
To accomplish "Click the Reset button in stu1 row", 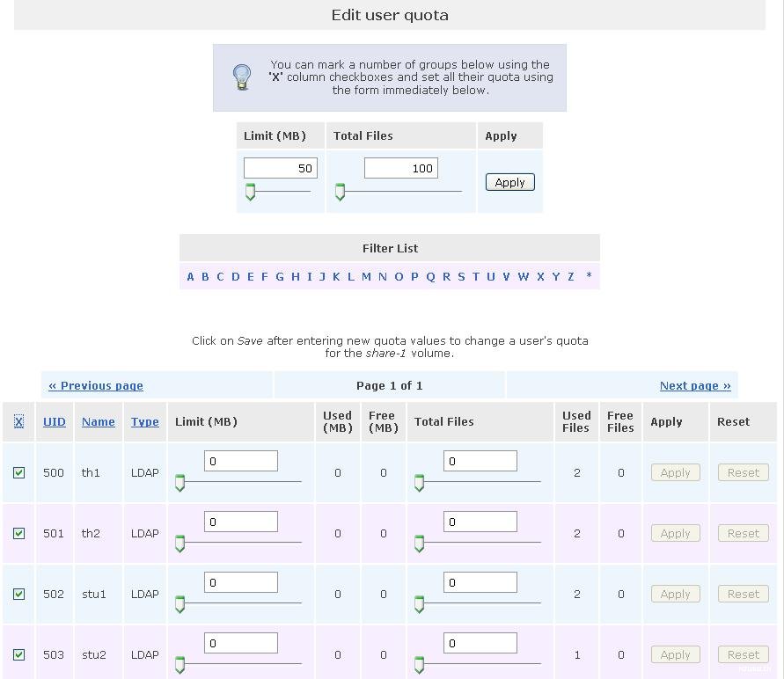I will point(744,594).
